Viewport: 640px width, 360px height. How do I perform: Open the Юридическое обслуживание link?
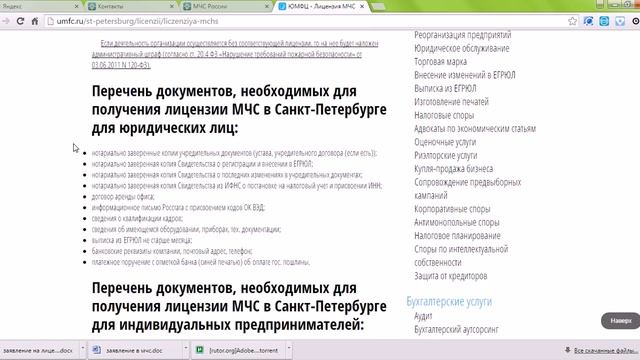(462, 48)
